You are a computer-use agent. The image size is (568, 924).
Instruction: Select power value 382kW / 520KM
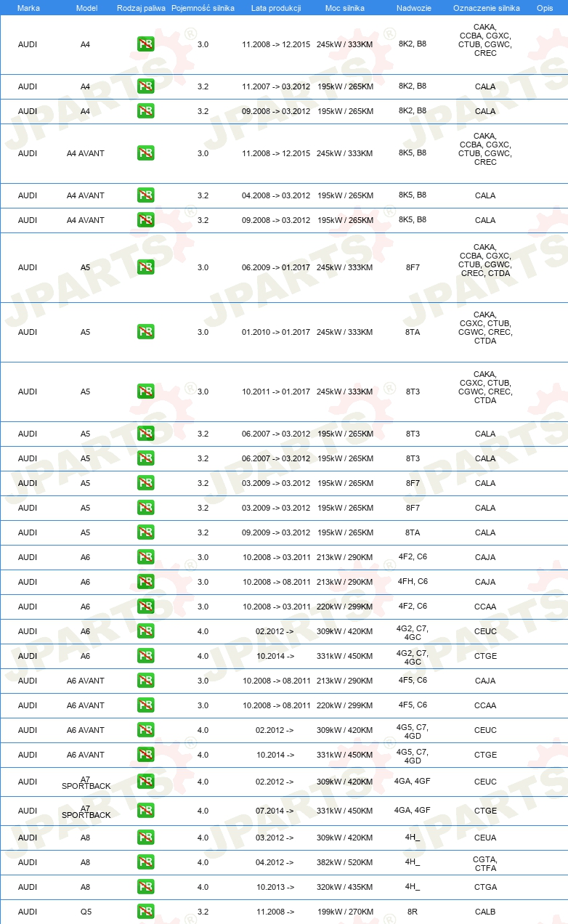click(x=345, y=862)
